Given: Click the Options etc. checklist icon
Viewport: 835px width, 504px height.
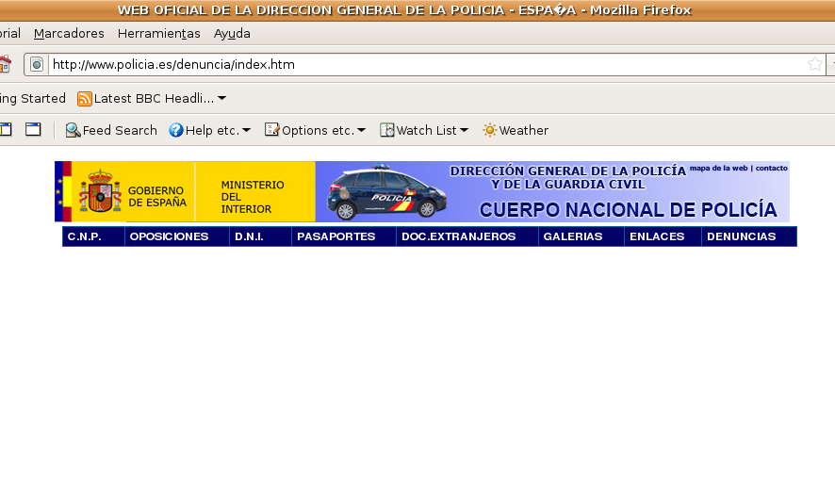Looking at the screenshot, I should pyautogui.click(x=271, y=130).
